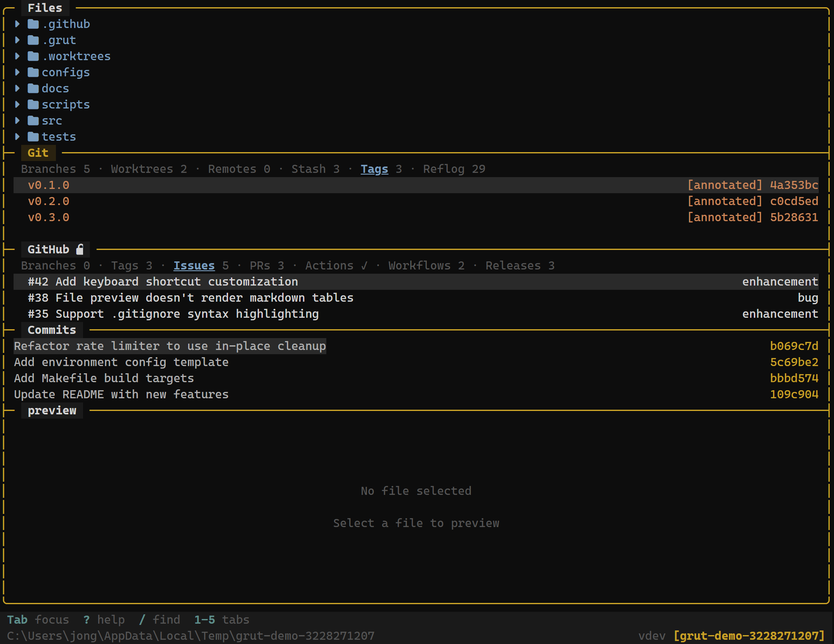Expand the docs folder arrow
This screenshot has width=834, height=644.
click(x=17, y=89)
